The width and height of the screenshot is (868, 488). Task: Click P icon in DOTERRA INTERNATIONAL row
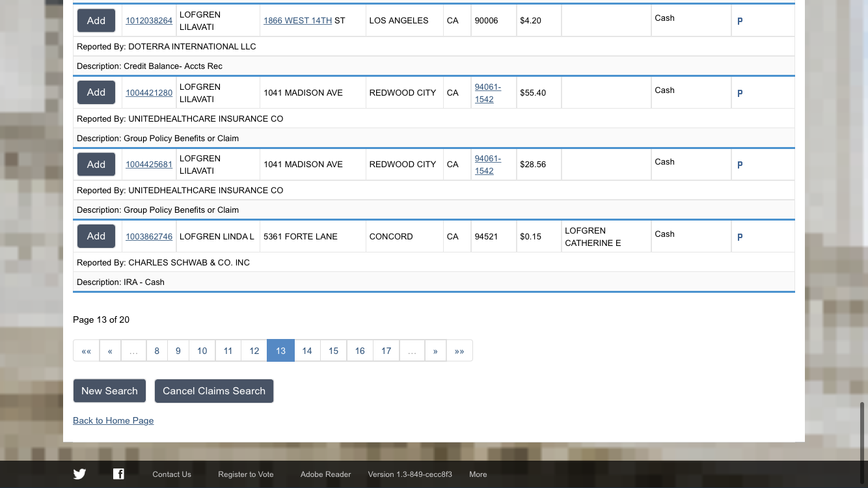[x=740, y=21]
